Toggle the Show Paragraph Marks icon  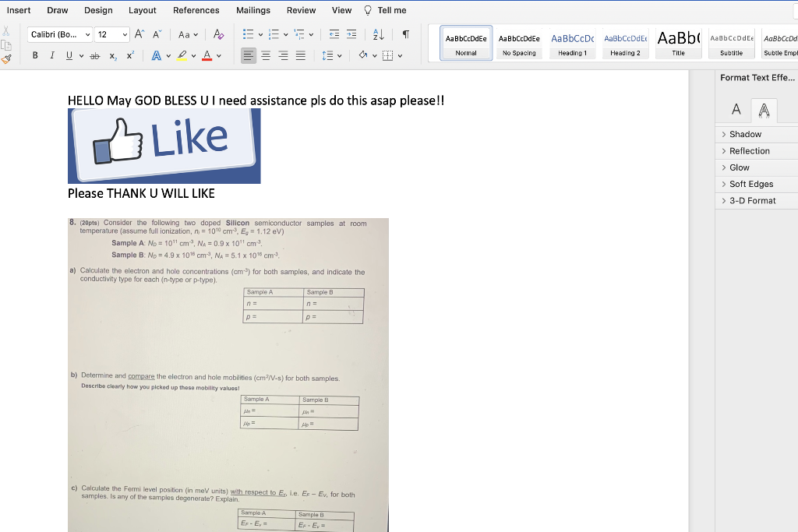coord(406,34)
